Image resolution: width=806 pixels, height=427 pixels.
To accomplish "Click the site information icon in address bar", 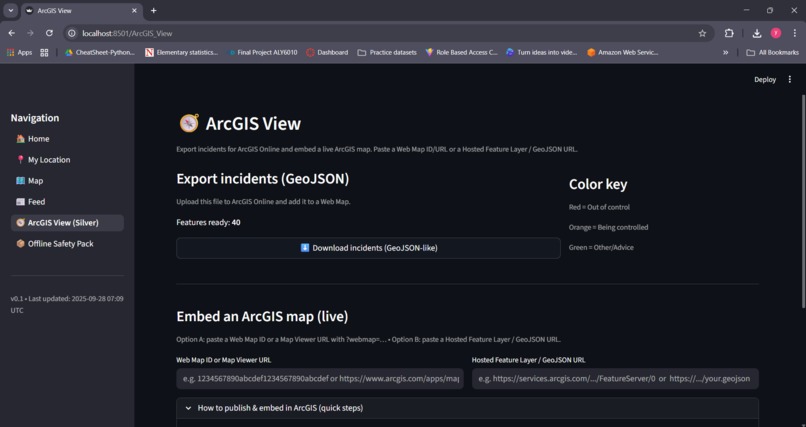I will (x=72, y=33).
